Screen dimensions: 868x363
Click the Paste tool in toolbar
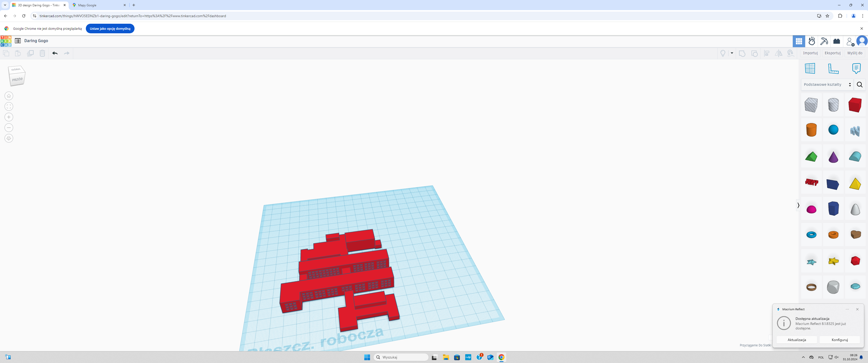pyautogui.click(x=18, y=53)
